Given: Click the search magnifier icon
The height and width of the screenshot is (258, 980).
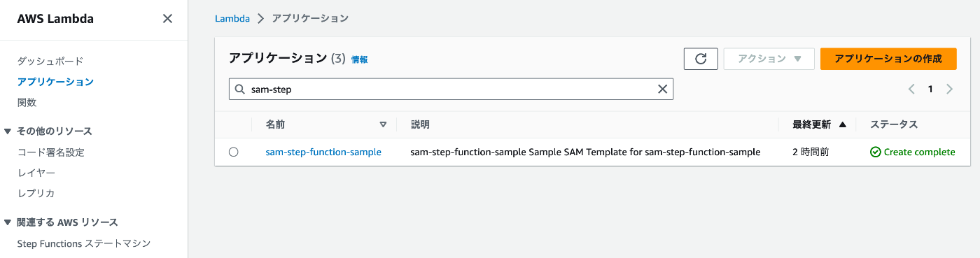Looking at the screenshot, I should (239, 89).
